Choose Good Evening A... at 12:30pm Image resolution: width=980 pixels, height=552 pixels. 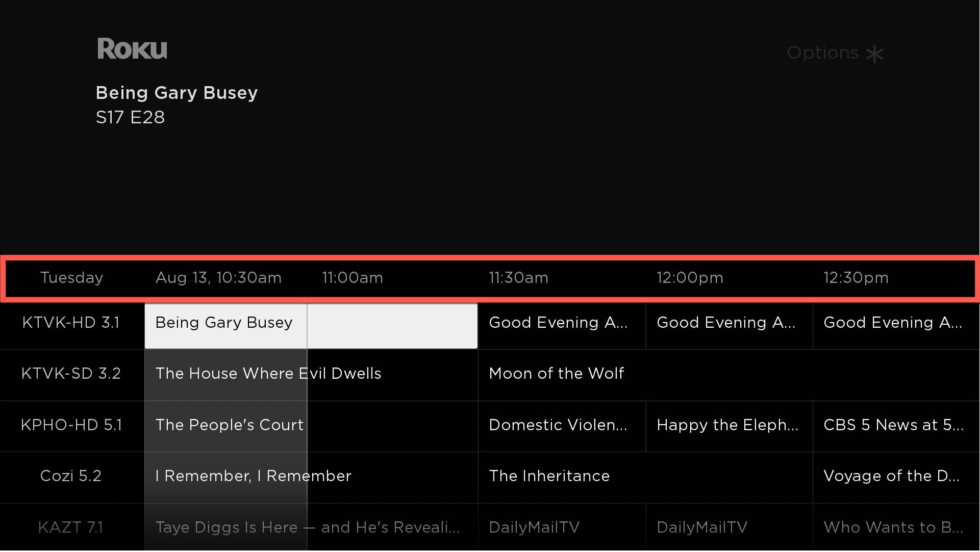pos(896,326)
